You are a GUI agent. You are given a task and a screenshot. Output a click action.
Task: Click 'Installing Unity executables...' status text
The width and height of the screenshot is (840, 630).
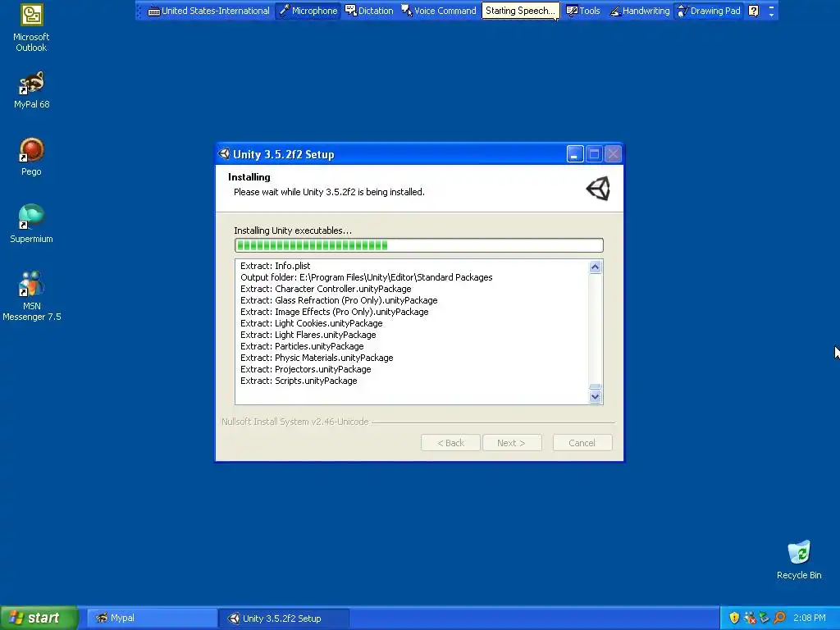pyautogui.click(x=293, y=231)
